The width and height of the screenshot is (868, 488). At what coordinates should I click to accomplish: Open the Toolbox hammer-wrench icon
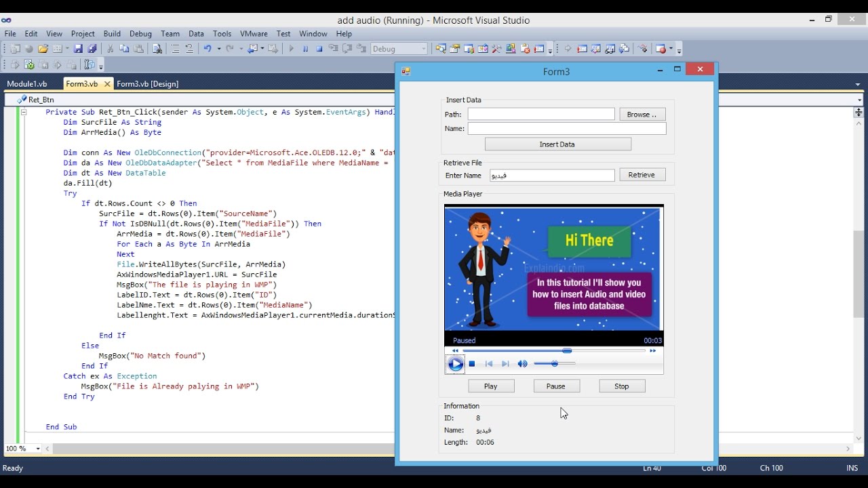(496, 49)
